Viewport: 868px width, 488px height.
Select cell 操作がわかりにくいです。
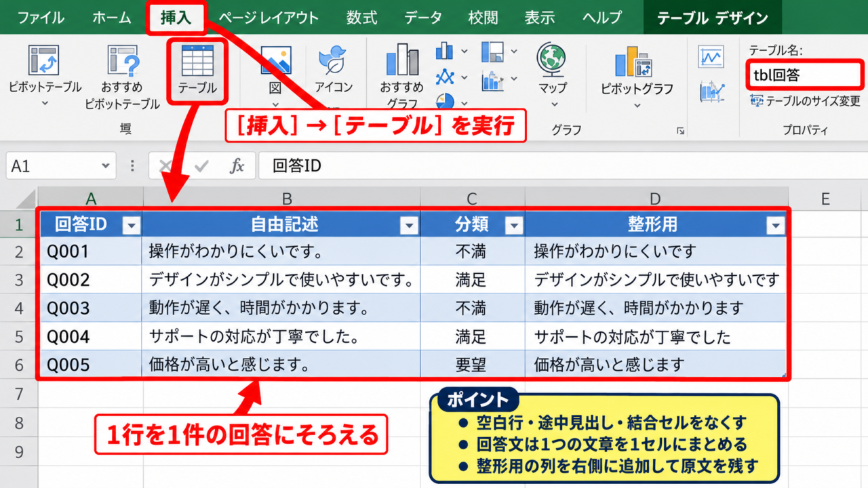tap(281, 252)
